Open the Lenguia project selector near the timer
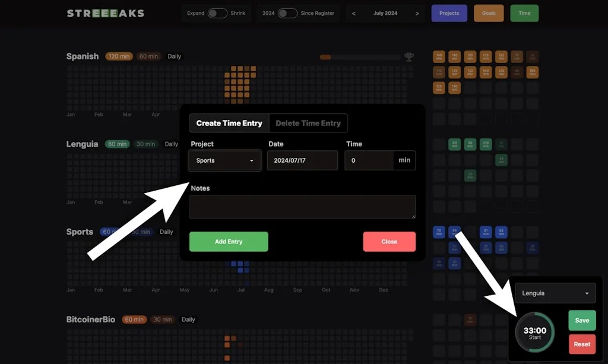The width and height of the screenshot is (608, 364). (555, 293)
